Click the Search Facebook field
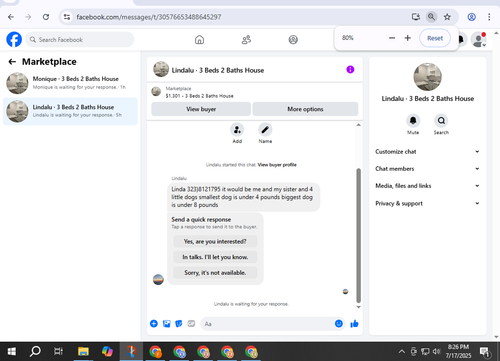Viewport: 500px width, 361px height. coord(80,40)
